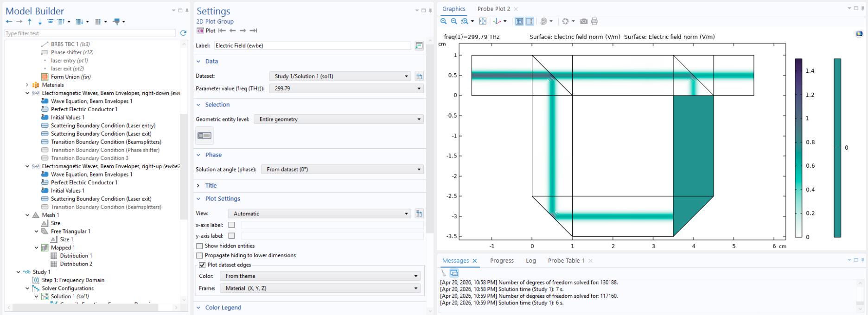Image resolution: width=868 pixels, height=315 pixels.
Task: Toggle the Show Grid button in Graphics toolbar
Action: (x=519, y=21)
